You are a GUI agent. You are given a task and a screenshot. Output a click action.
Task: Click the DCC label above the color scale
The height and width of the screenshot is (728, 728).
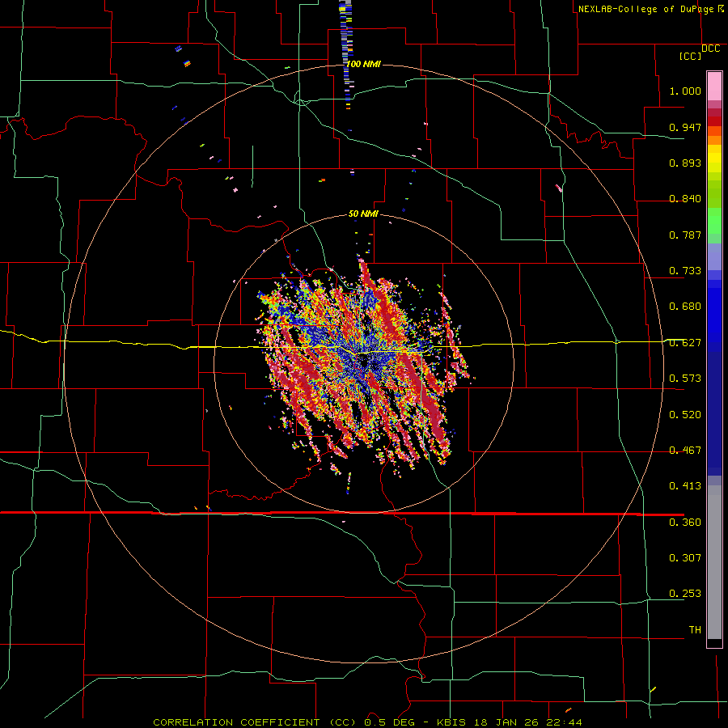coord(710,49)
